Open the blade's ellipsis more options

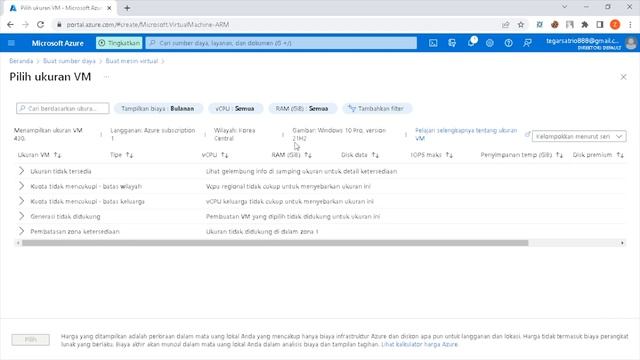106,77
